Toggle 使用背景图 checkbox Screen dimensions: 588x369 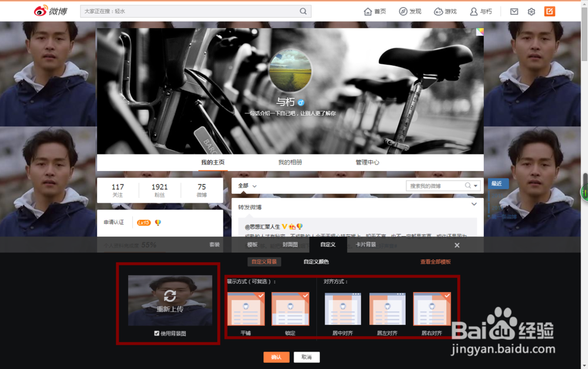(157, 333)
